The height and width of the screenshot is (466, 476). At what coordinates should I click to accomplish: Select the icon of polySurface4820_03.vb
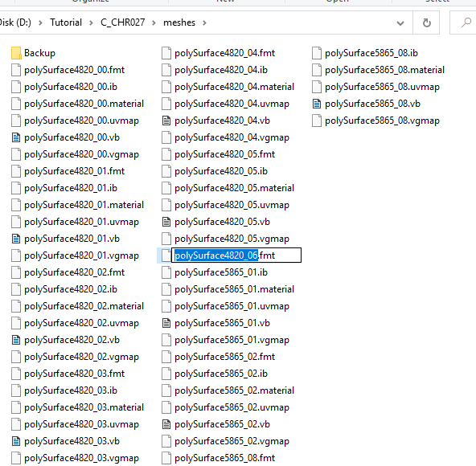16,441
